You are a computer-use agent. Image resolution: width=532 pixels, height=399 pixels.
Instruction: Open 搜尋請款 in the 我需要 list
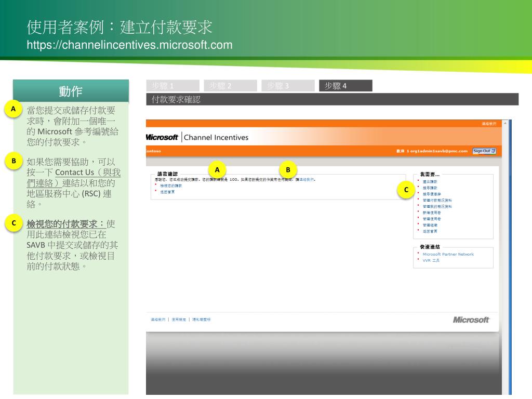tap(430, 188)
